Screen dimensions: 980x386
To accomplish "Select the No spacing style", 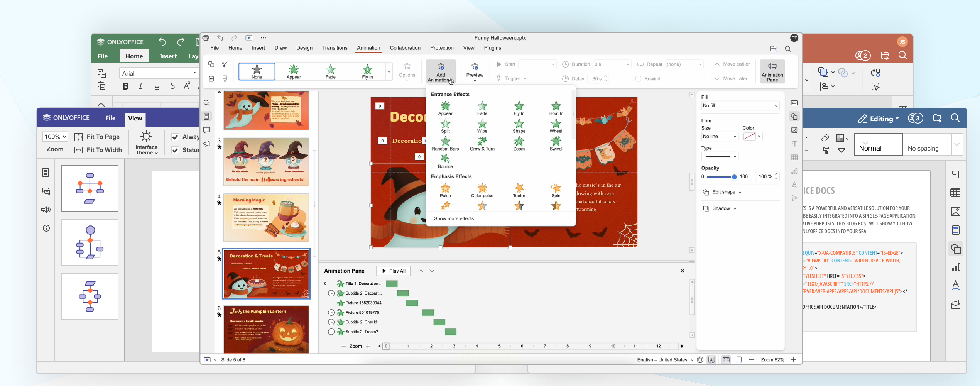I will point(927,144).
